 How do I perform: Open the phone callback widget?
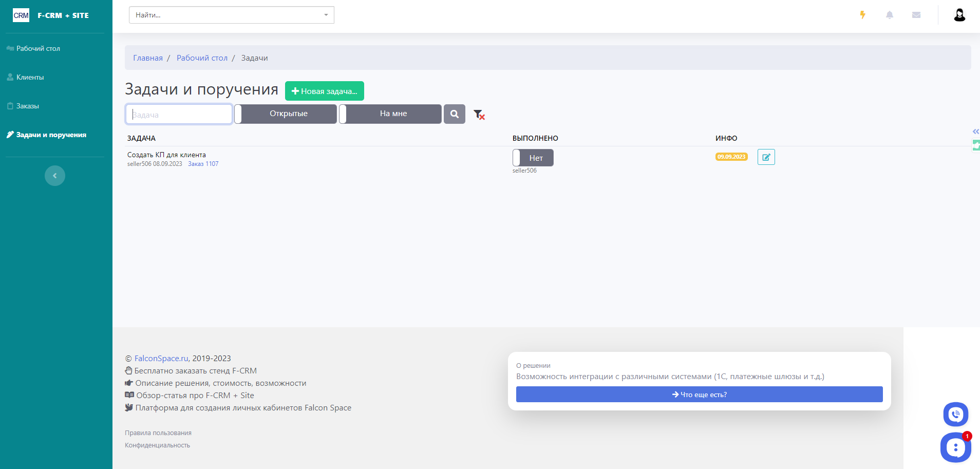955,414
